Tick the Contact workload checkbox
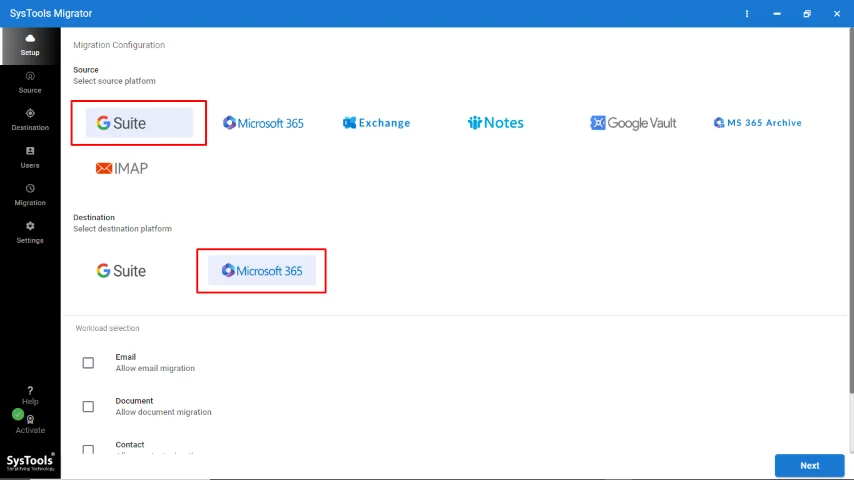Viewport: 854px width, 480px height. (x=88, y=449)
